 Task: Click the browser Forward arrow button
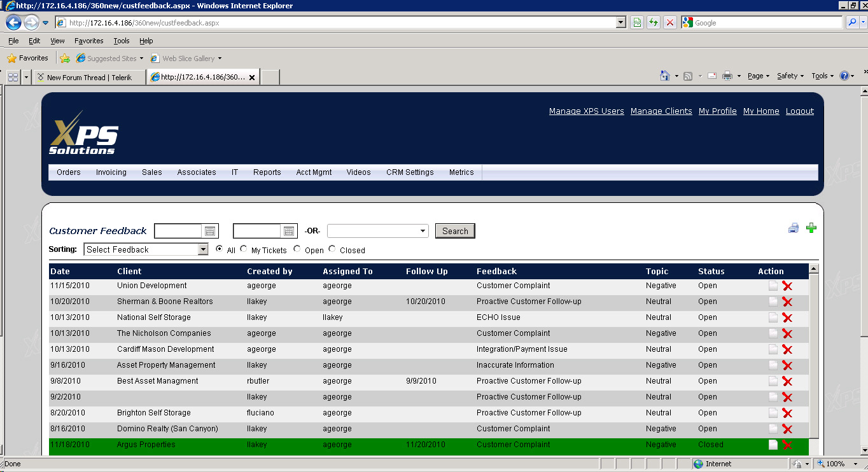(31, 23)
